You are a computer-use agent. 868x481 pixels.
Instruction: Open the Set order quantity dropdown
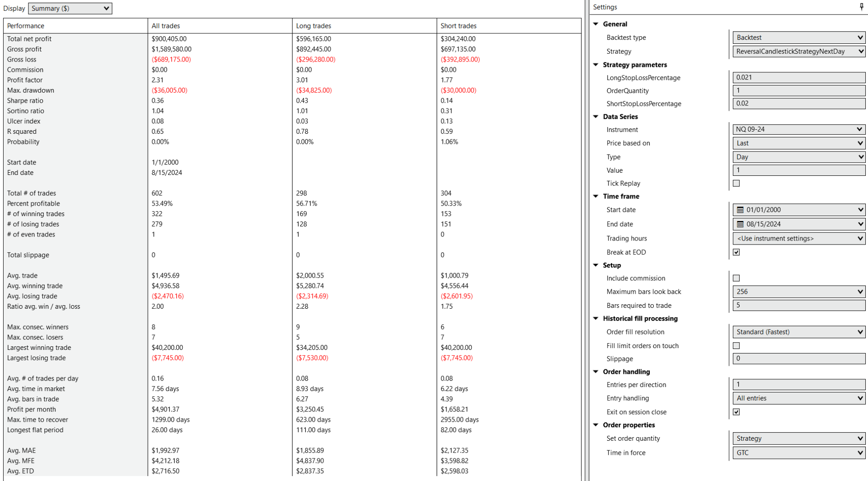pyautogui.click(x=799, y=439)
